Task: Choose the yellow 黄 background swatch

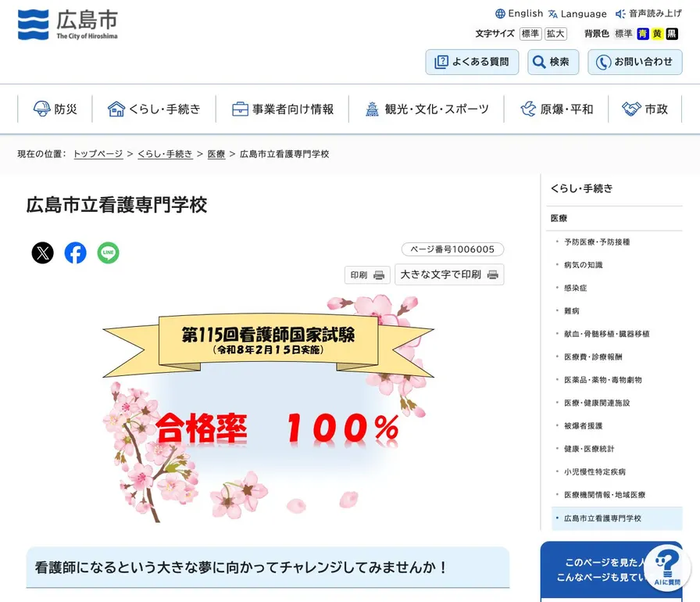Action: (x=657, y=34)
